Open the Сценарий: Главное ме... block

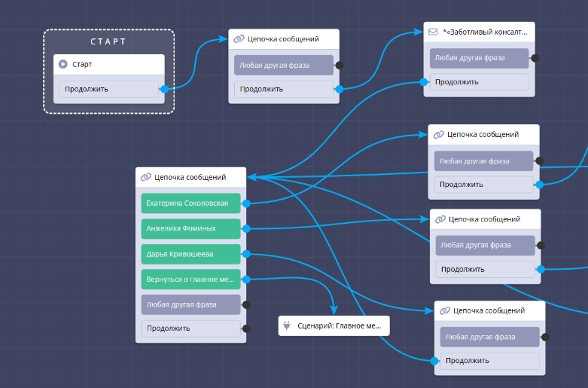pos(334,326)
